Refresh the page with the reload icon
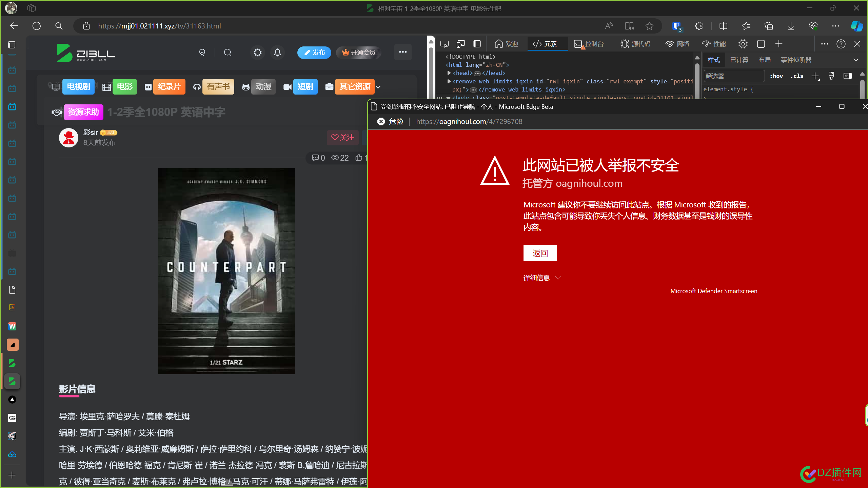Viewport: 868px width, 488px height. pyautogui.click(x=37, y=26)
